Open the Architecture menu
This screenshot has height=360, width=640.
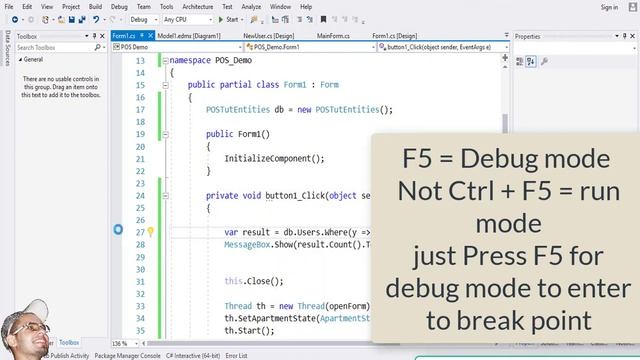198,7
